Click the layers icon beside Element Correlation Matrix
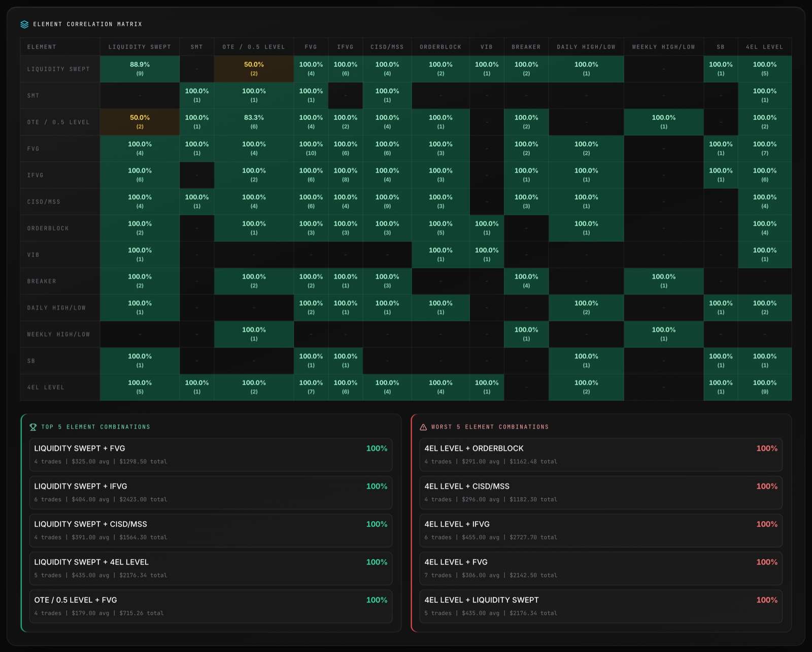 (24, 24)
